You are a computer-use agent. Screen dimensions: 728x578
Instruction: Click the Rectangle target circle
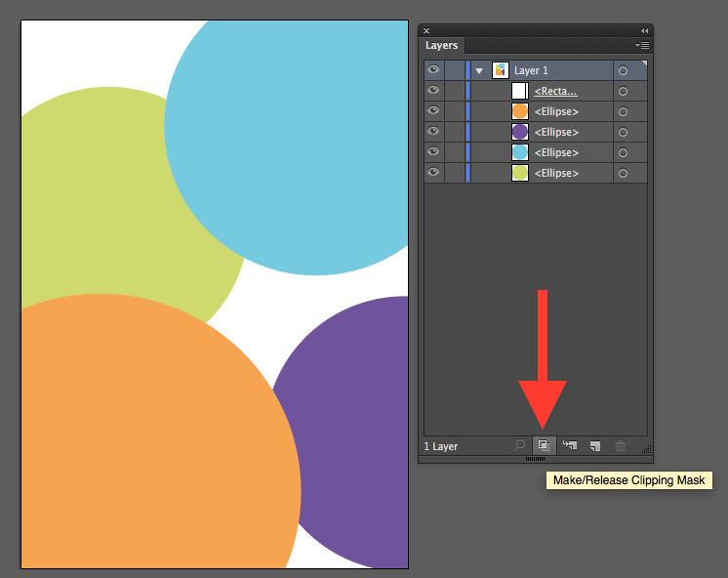click(623, 91)
